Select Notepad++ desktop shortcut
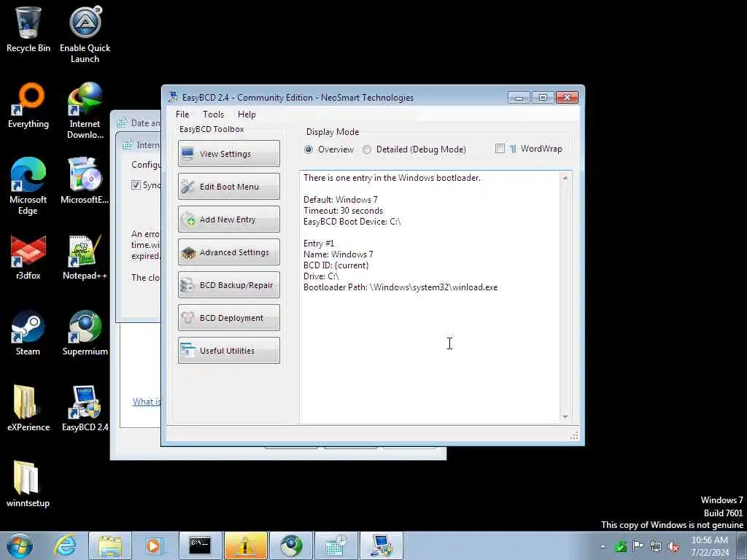The width and height of the screenshot is (747, 560). coord(85,257)
